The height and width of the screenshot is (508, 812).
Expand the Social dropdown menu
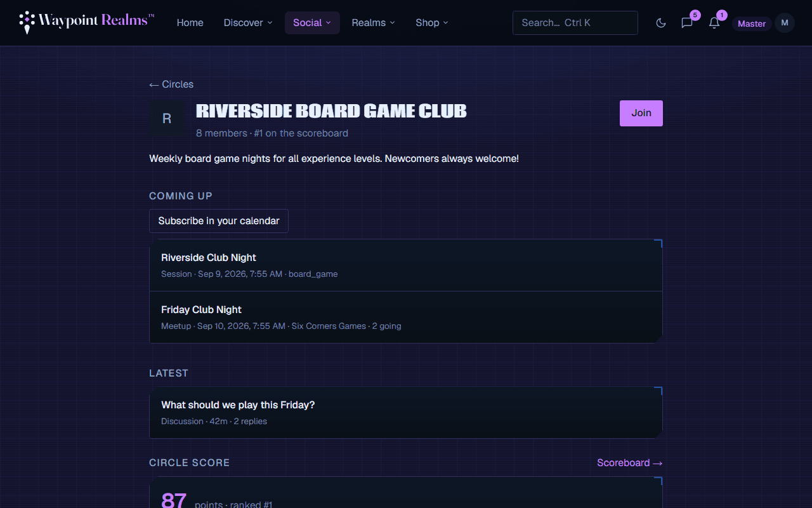coord(312,23)
